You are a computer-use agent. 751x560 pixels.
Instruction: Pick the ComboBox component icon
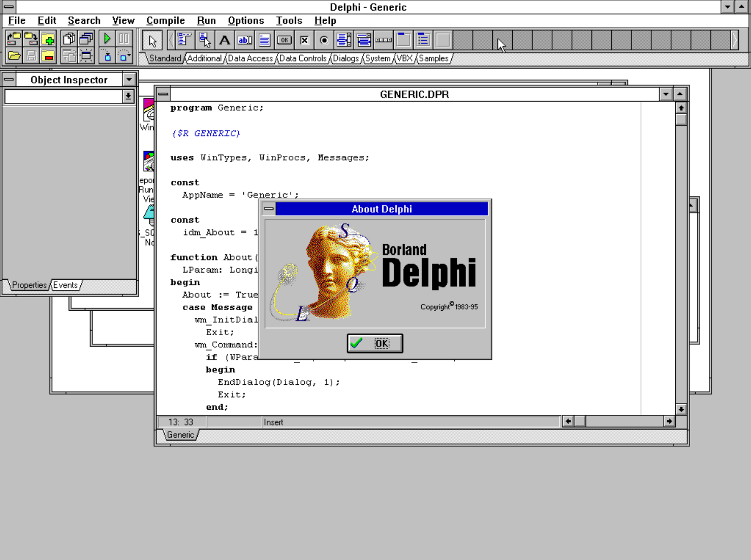[363, 40]
